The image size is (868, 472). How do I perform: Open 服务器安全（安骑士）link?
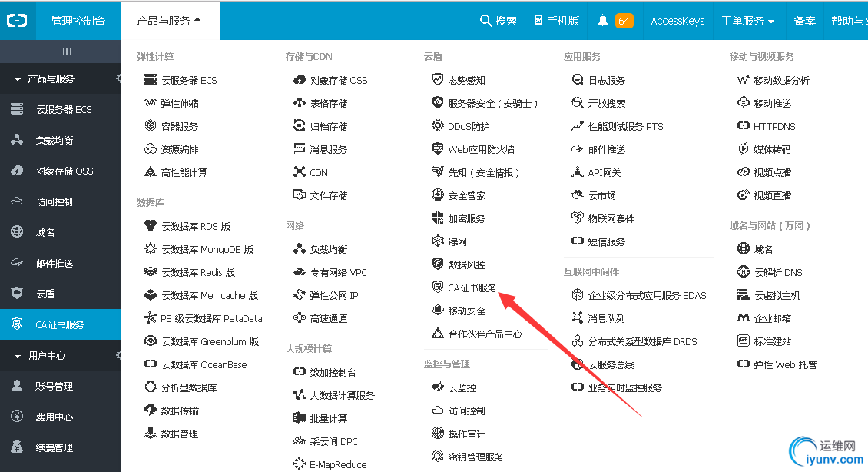pos(492,103)
